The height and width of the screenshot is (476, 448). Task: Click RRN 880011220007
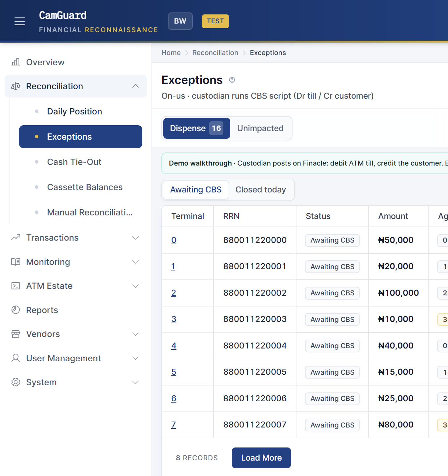(x=255, y=425)
